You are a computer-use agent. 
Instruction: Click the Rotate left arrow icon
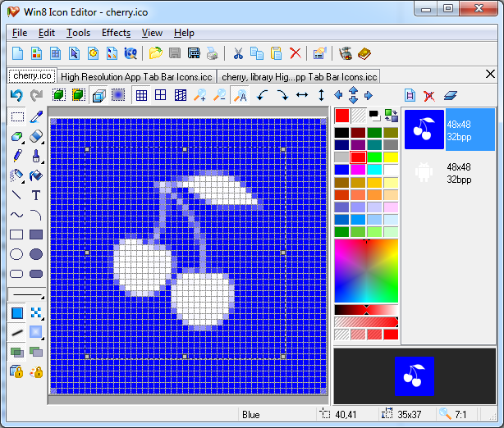[263, 95]
